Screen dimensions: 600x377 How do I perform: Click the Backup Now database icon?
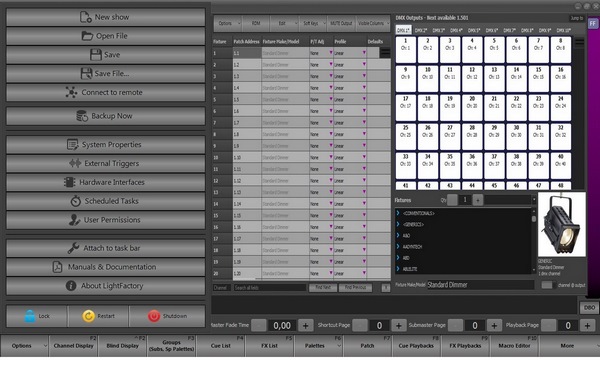(x=82, y=116)
